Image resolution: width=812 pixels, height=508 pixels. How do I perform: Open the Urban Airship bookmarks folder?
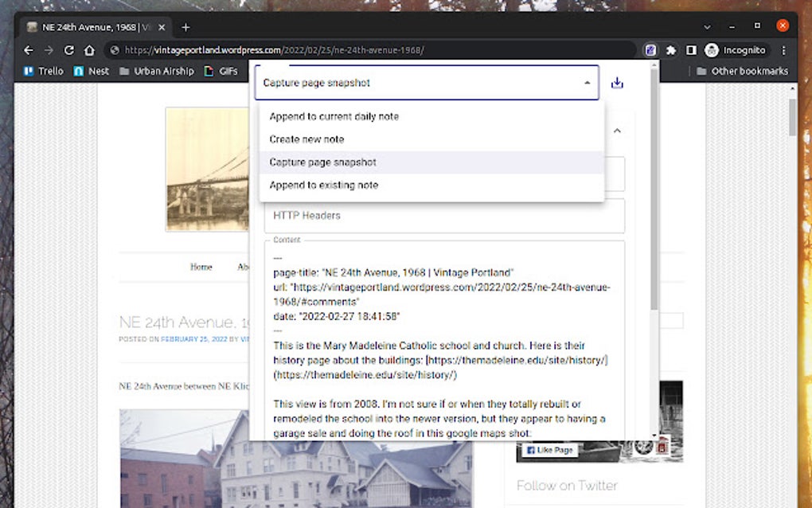click(156, 72)
